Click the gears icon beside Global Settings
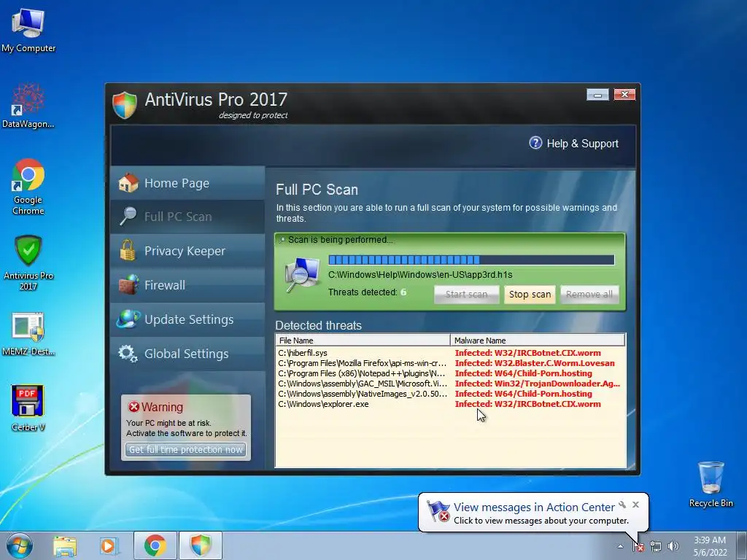Image resolution: width=747 pixels, height=560 pixels. [128, 354]
